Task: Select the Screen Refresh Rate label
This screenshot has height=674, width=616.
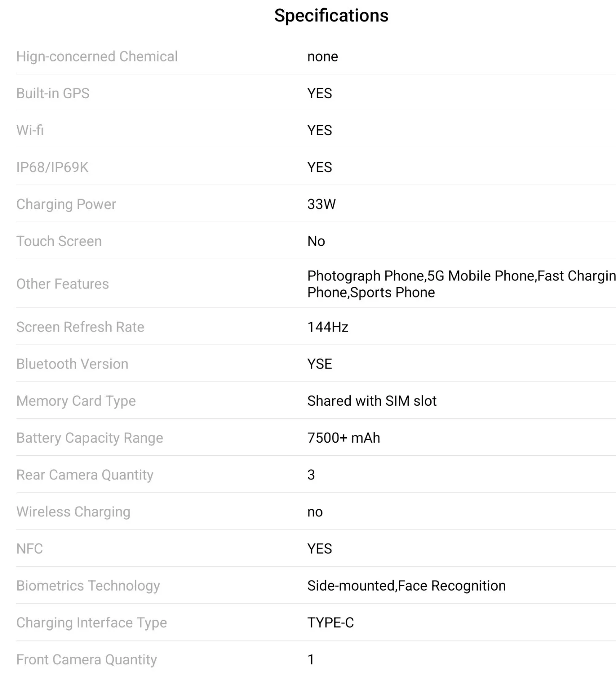Action: point(80,327)
